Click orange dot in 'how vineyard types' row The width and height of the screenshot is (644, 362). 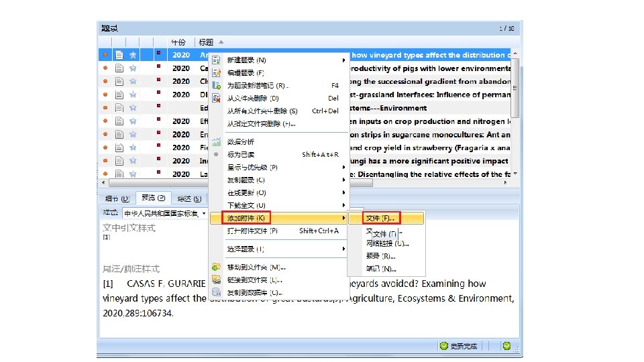tap(105, 55)
